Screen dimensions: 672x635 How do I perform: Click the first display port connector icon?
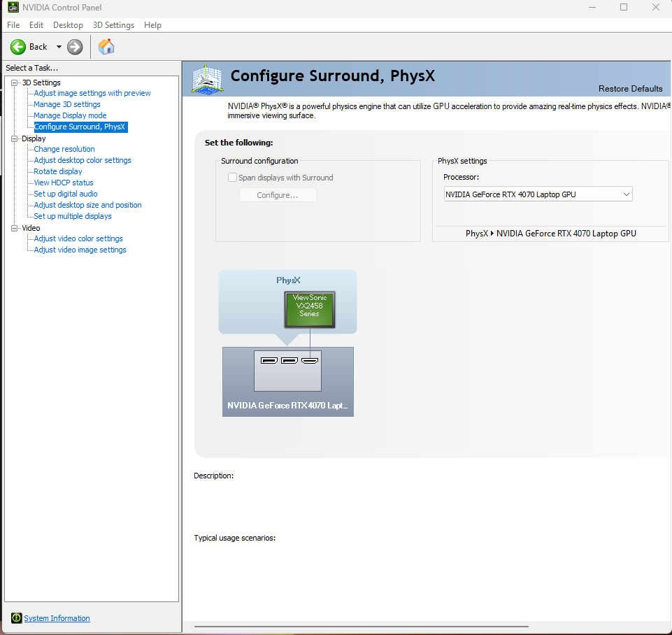click(269, 360)
